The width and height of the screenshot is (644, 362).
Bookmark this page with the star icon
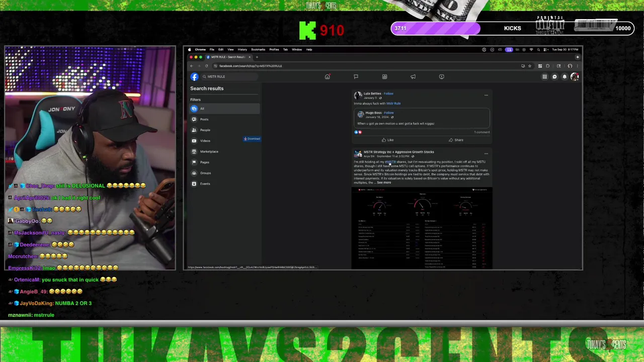click(529, 66)
